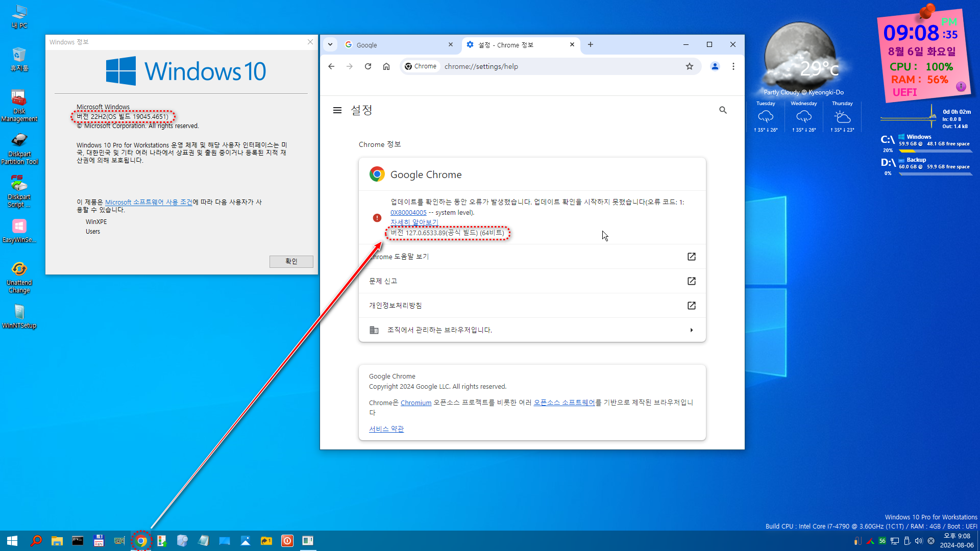The height and width of the screenshot is (551, 980).
Task: Open the red power button taskbar icon
Action: tap(287, 541)
